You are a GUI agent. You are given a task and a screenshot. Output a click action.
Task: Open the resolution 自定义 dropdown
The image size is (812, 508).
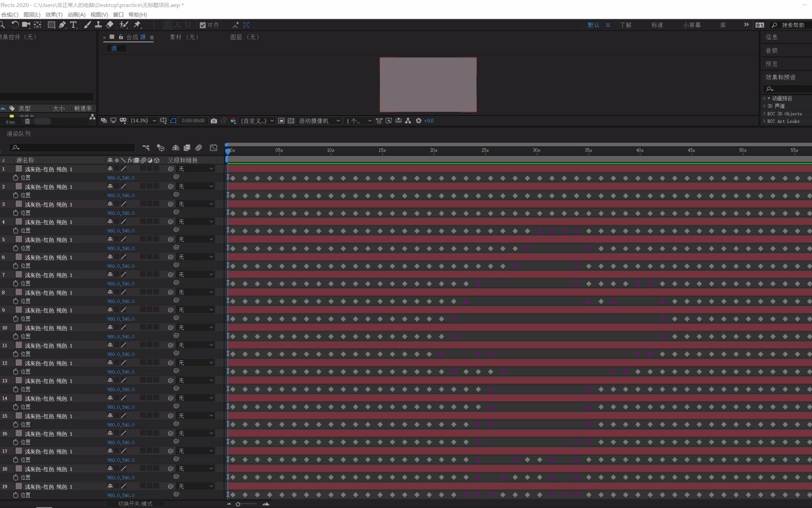(x=258, y=121)
